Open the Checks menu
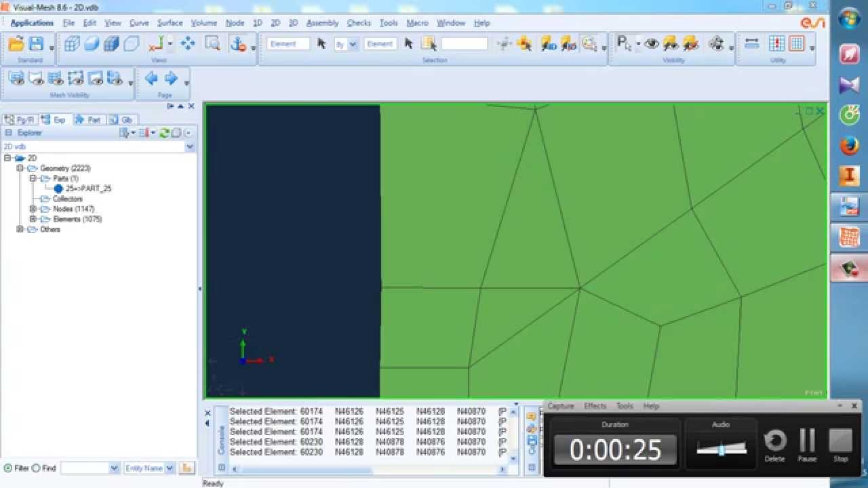The width and height of the screenshot is (868, 488). pyautogui.click(x=359, y=22)
